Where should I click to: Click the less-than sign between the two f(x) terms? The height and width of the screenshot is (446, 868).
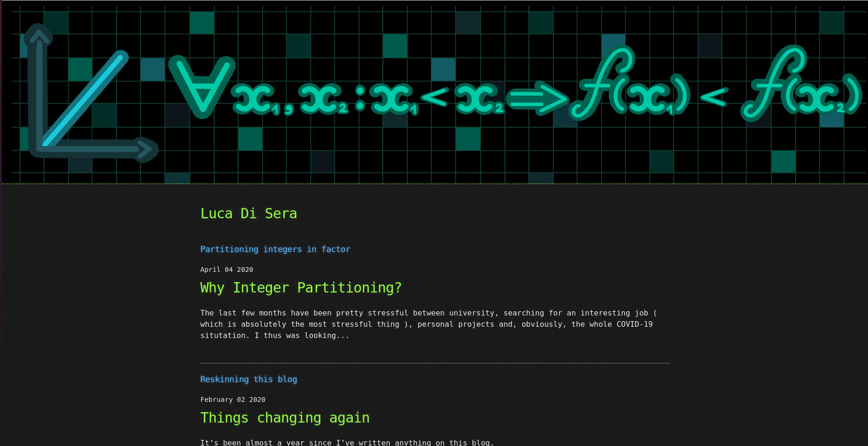click(714, 97)
